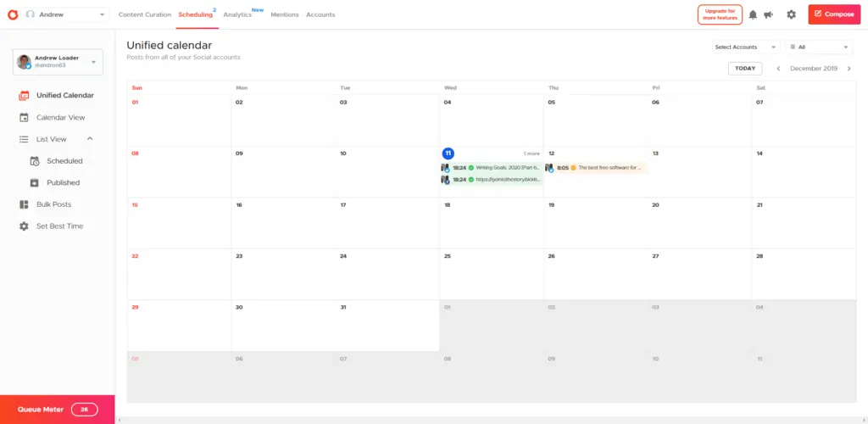Click the Set Best Time gear icon
The height and width of the screenshot is (424, 868).
point(24,226)
